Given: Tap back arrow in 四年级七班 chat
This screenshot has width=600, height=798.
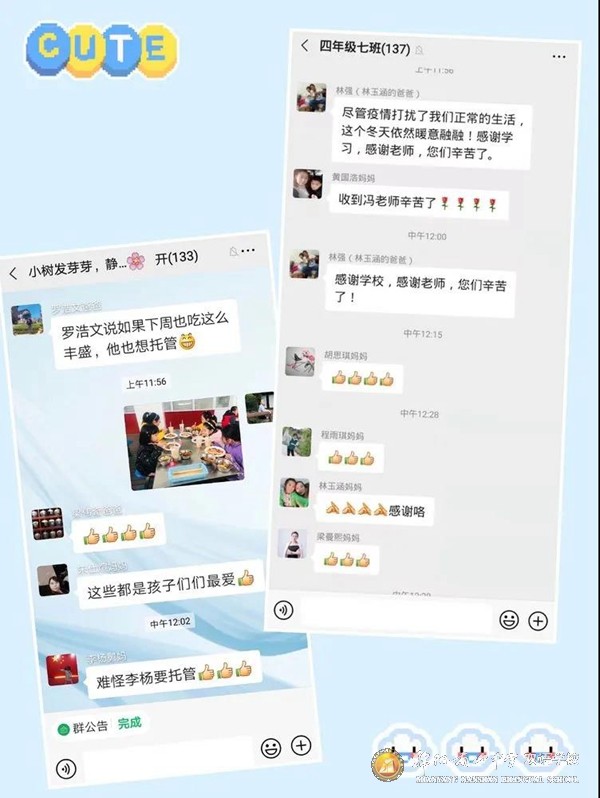Looking at the screenshot, I should (x=304, y=46).
